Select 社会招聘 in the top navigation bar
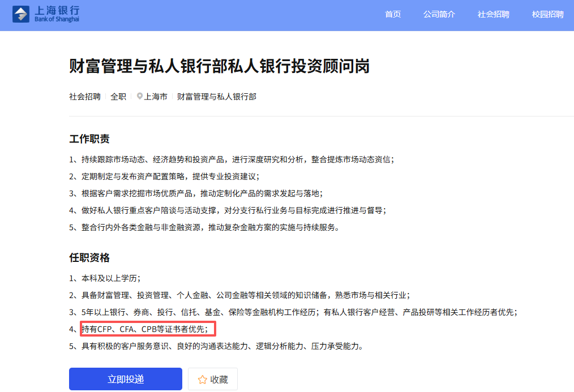574x392 pixels. [493, 14]
